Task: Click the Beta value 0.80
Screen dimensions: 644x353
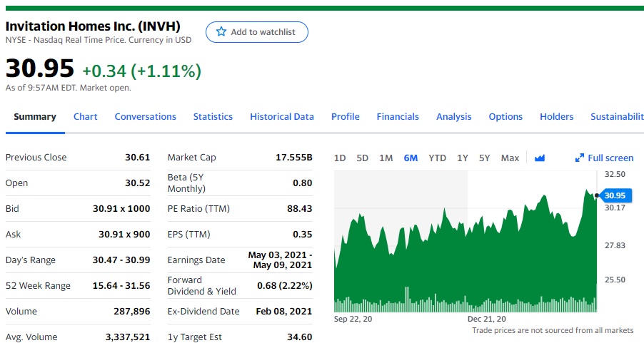Action: (302, 183)
